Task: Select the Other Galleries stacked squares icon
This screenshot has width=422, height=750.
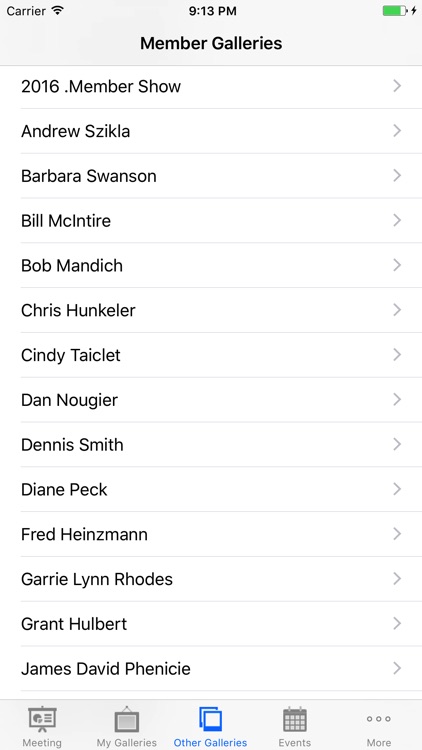Action: (211, 719)
